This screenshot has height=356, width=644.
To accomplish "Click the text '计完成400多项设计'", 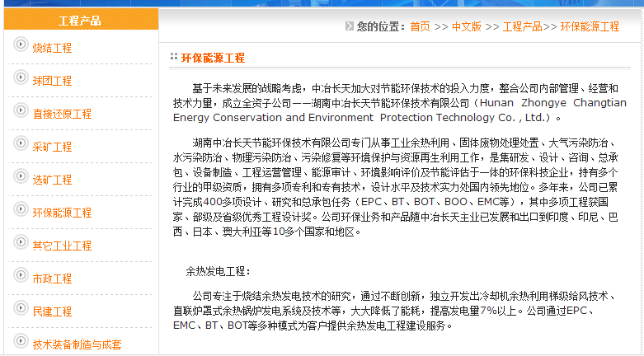I will tap(217, 202).
